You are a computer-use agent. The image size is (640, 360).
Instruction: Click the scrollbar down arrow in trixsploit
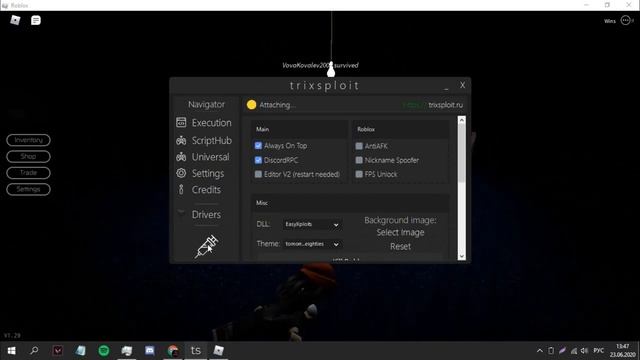[x=462, y=256]
